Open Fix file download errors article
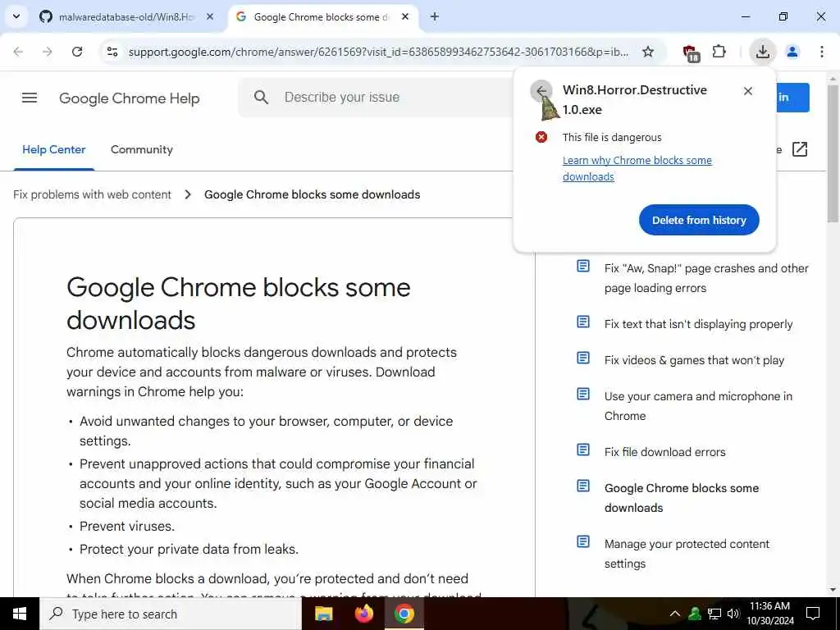 664,452
